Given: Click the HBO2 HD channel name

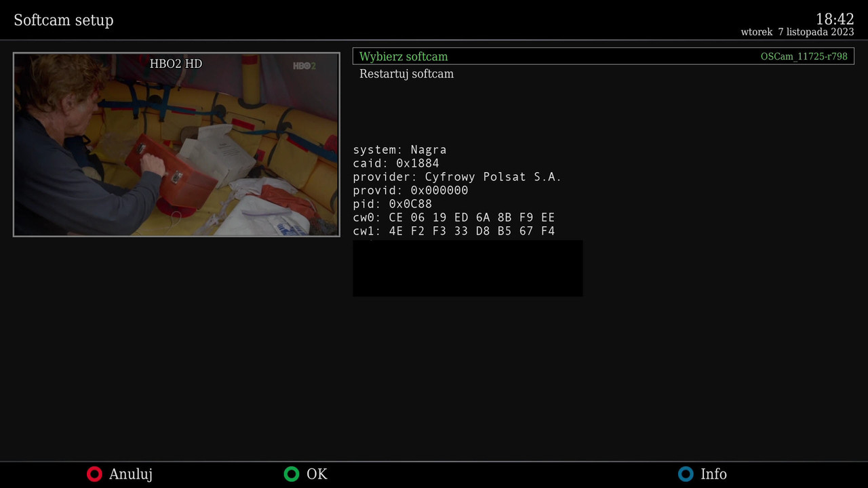Looking at the screenshot, I should (x=176, y=64).
